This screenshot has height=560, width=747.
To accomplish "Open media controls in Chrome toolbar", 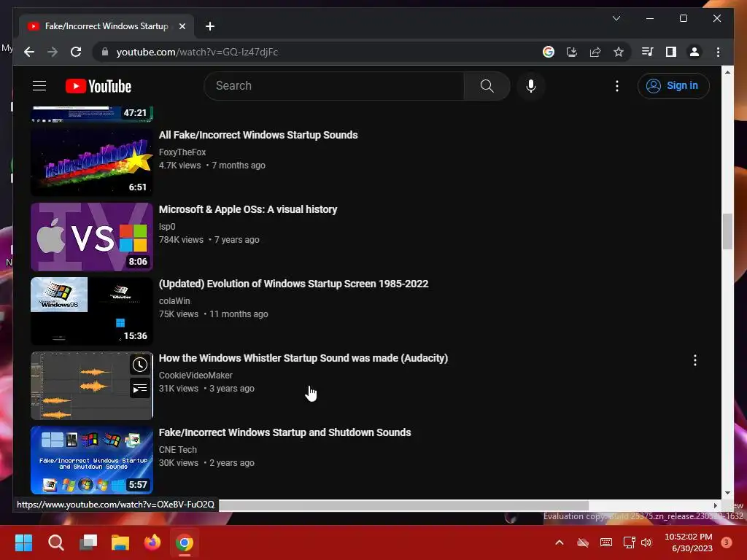I will click(x=648, y=52).
